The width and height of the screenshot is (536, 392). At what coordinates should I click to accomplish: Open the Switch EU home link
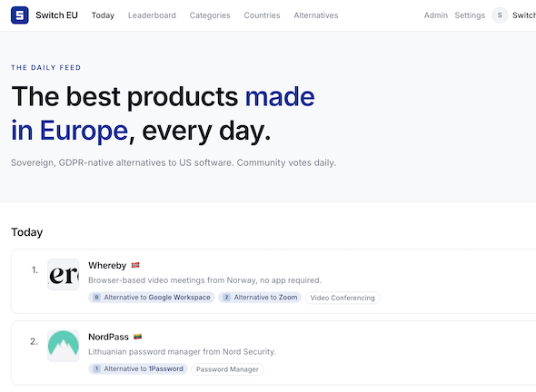coord(56,15)
